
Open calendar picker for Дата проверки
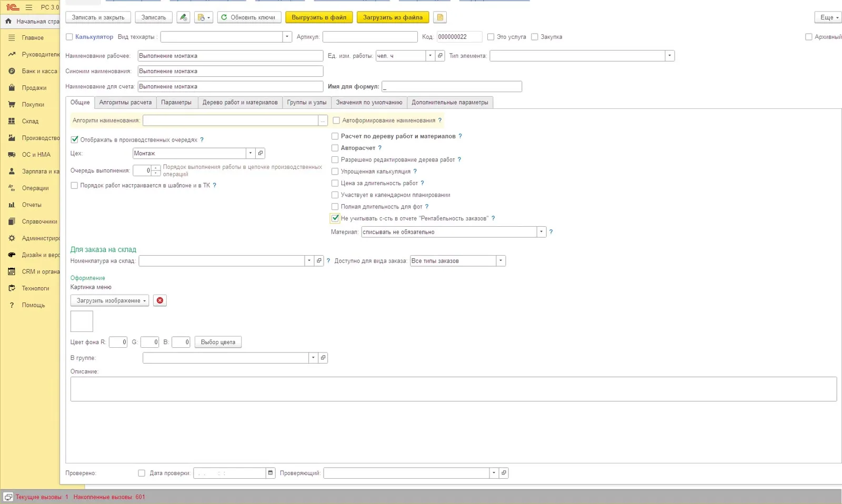[270, 473]
